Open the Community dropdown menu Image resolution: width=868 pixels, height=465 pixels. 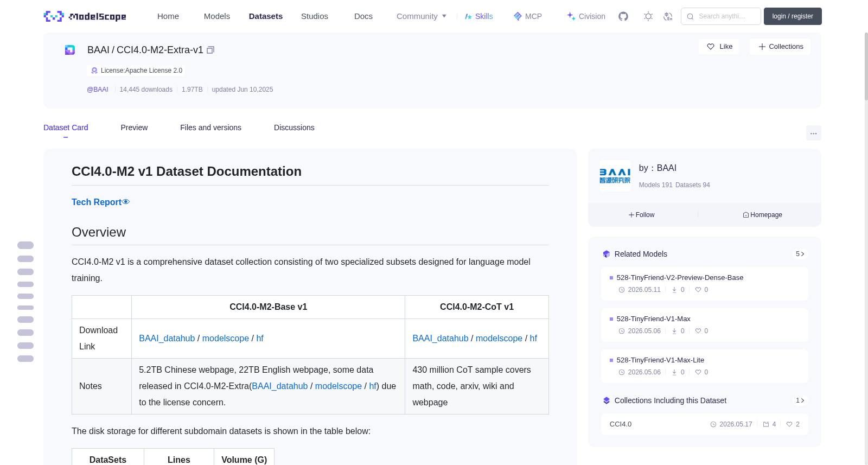[x=422, y=16]
